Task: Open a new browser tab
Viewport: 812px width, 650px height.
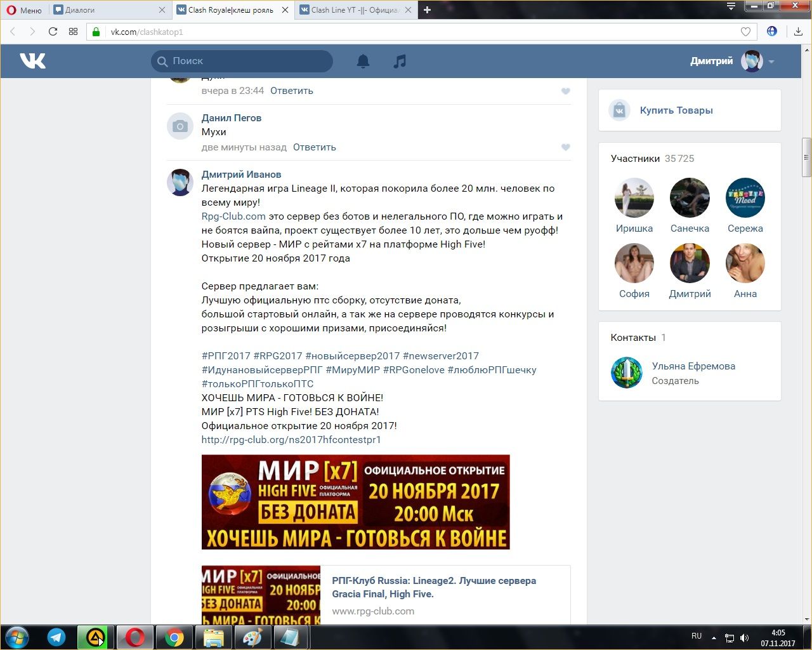Action: tap(427, 10)
